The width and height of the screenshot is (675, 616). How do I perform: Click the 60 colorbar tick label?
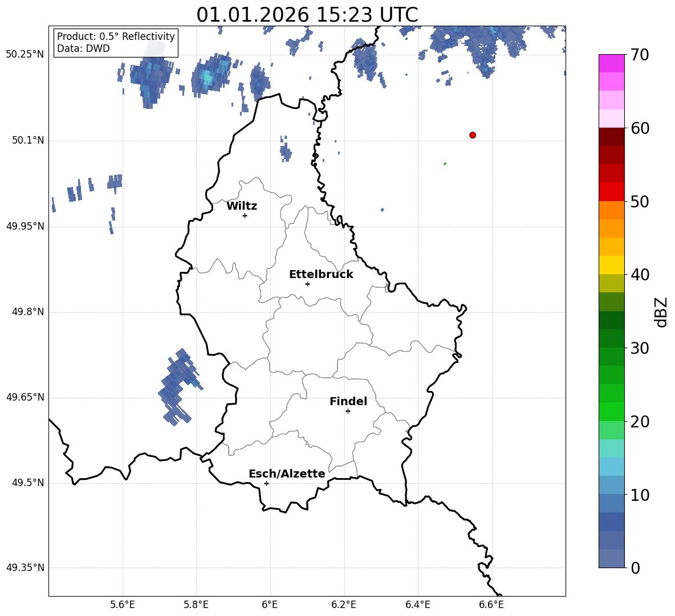[x=640, y=128]
